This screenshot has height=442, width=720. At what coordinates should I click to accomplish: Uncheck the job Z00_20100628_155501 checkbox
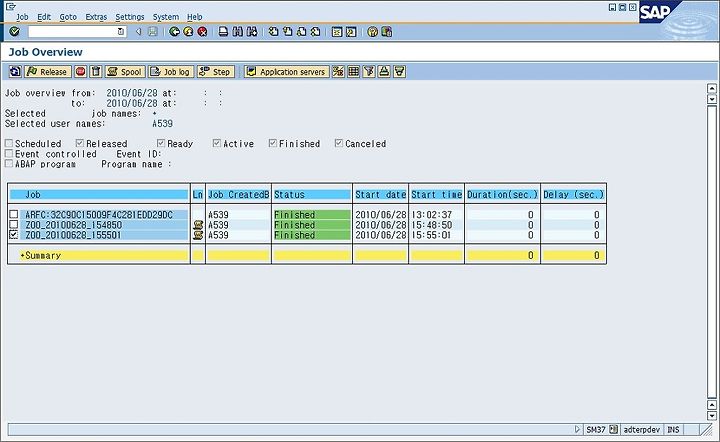[x=14, y=235]
